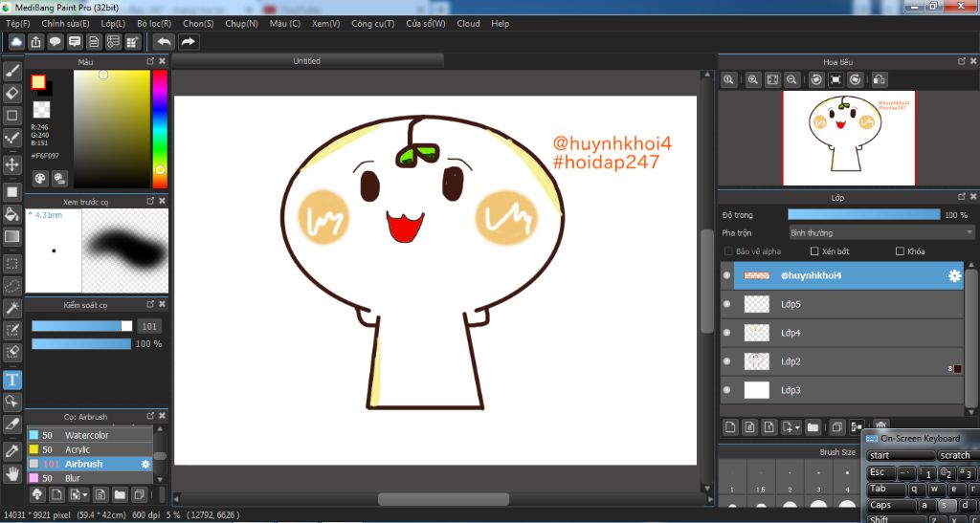This screenshot has width=980, height=523.
Task: Click the Undo arrow
Action: coord(165,42)
